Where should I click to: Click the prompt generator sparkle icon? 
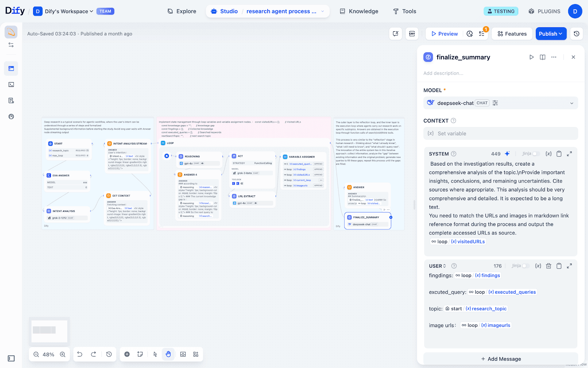[x=507, y=154]
